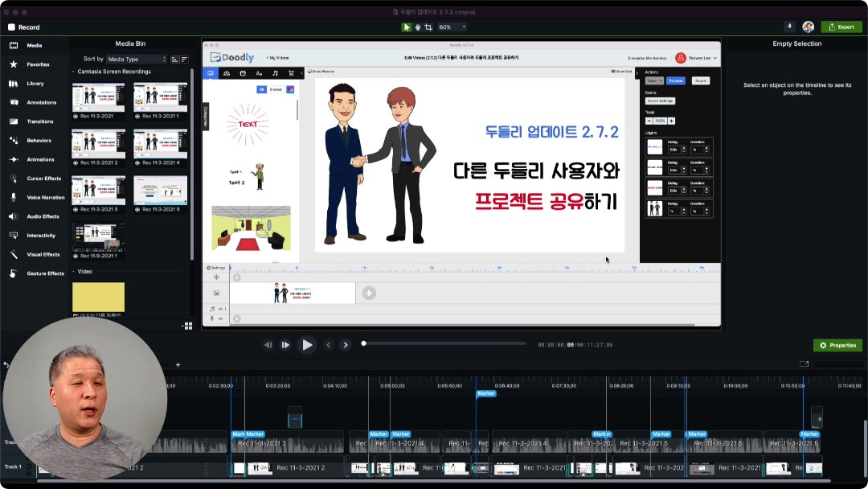Select the arrow edit tool in canvas toolbar

[407, 27]
